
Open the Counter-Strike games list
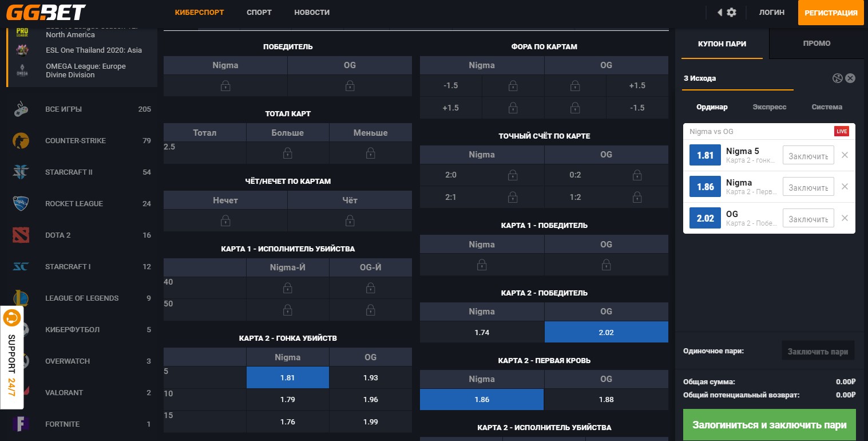pyautogui.click(x=82, y=140)
